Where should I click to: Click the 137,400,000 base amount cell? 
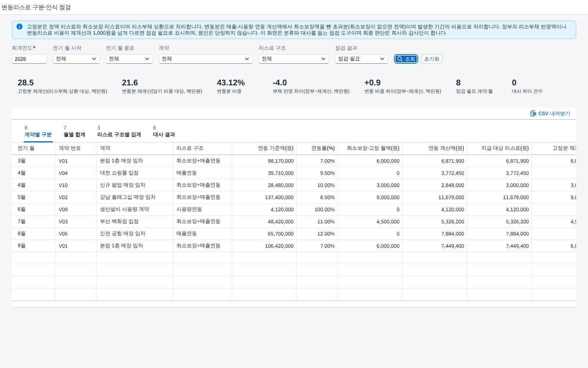[265, 197]
